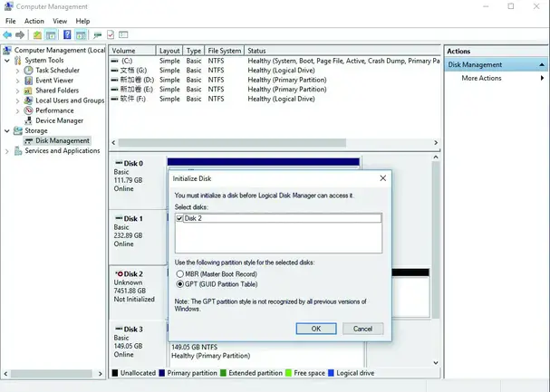Click the Forward arrow in toolbar
This screenshot has height=392, width=550.
[x=20, y=34]
